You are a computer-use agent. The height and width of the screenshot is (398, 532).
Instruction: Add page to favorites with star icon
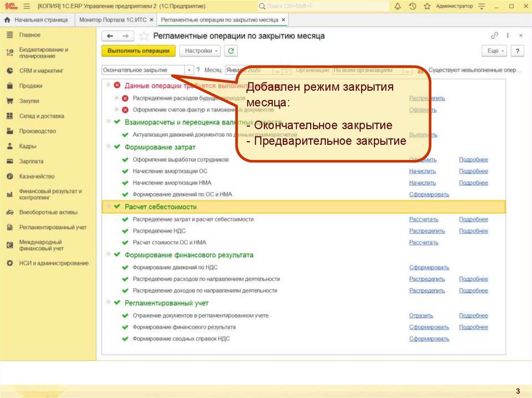pos(144,36)
